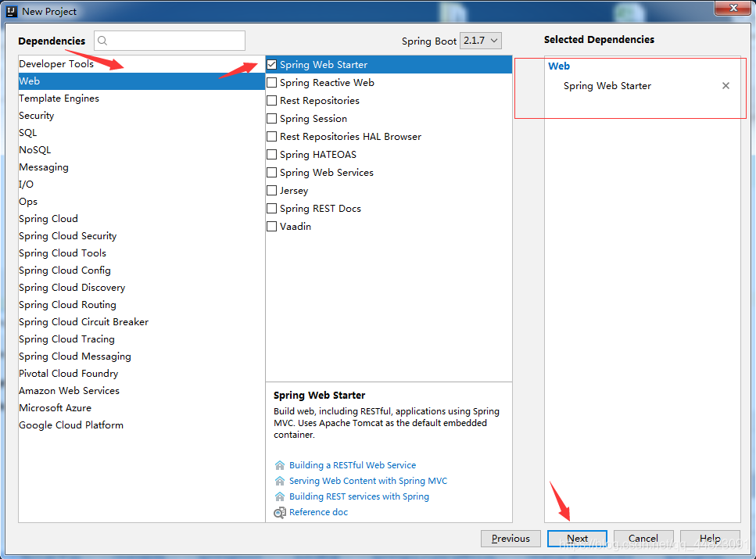Enable the Spring REST Docs checkbox
This screenshot has width=756, height=559.
(272, 209)
